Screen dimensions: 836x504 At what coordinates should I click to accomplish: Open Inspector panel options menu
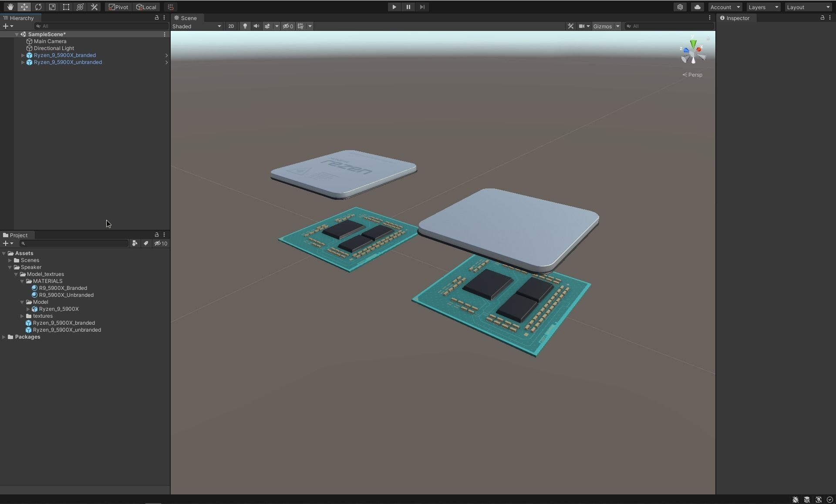830,17
